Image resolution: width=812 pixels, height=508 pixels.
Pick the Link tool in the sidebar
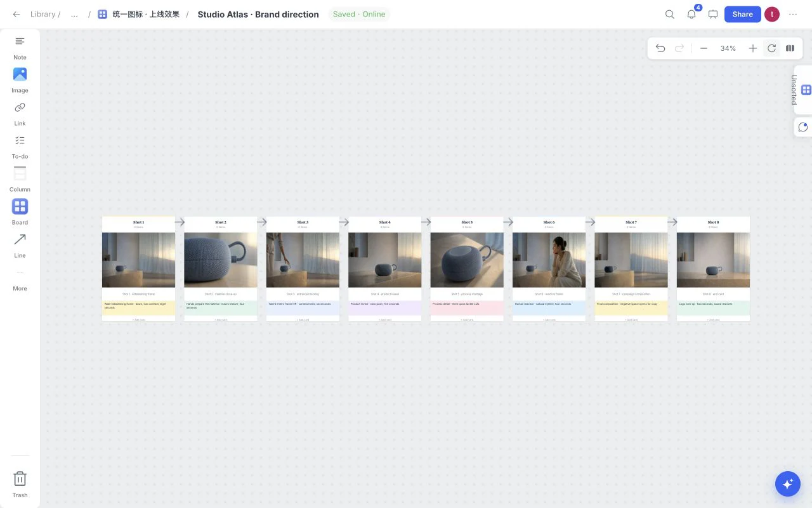coord(20,114)
